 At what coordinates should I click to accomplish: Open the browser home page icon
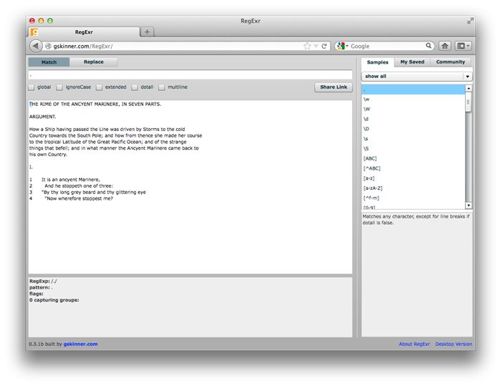445,46
